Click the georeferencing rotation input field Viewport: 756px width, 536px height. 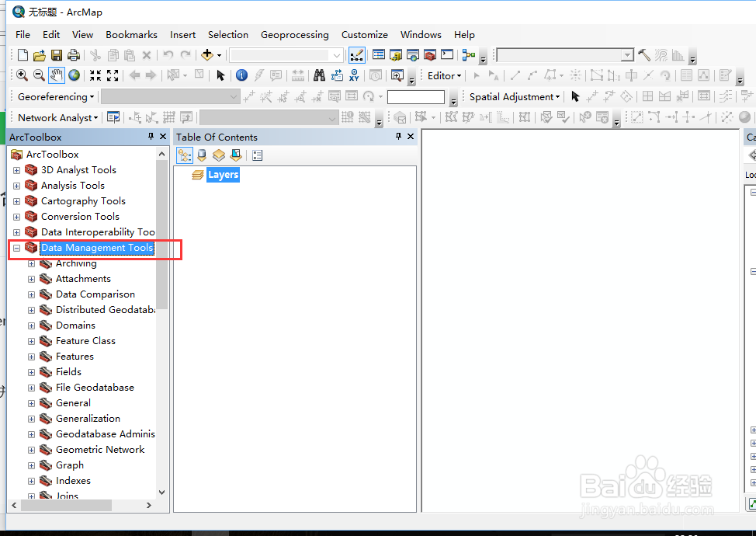(x=415, y=97)
